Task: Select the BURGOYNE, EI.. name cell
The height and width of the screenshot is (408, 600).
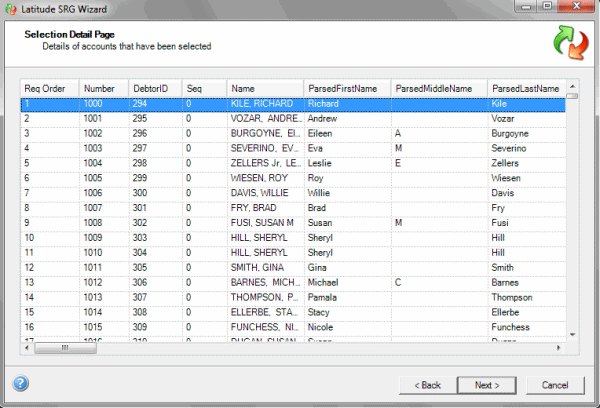Action: tap(266, 134)
